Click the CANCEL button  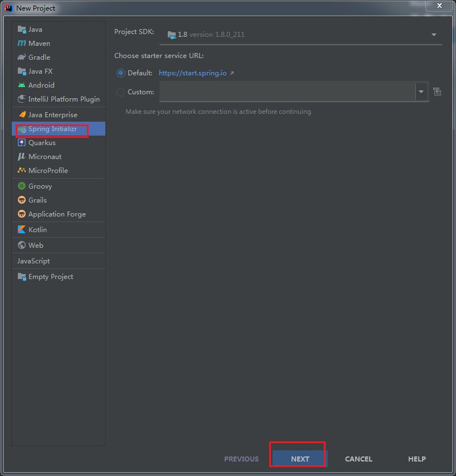click(x=358, y=459)
